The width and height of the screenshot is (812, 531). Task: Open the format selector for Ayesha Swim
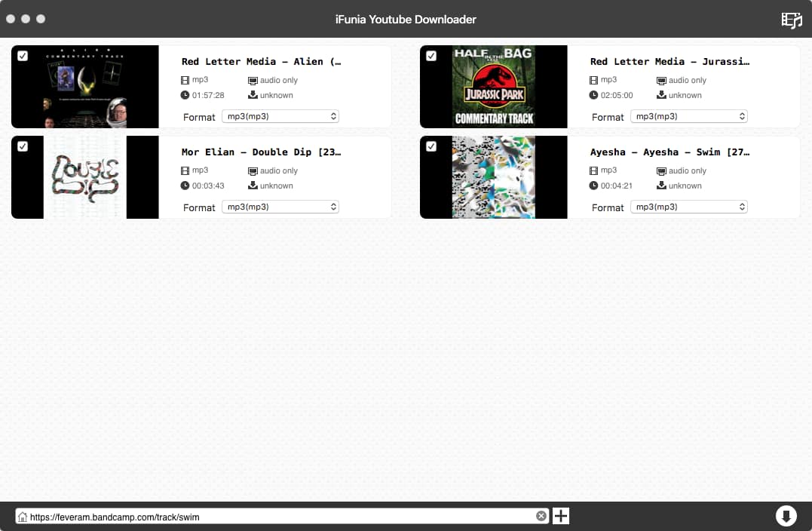[688, 206]
